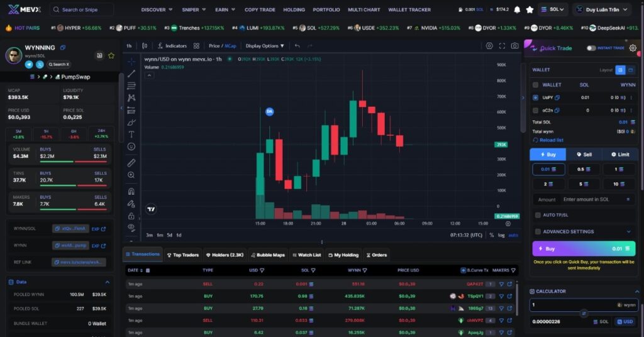Collapse the CALCULATOR panel

(637, 292)
